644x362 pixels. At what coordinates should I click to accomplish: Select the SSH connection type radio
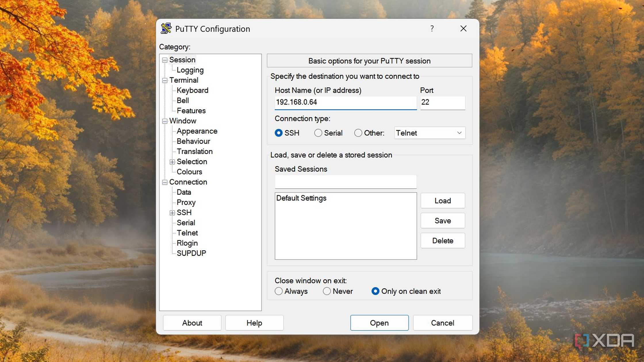pos(278,133)
